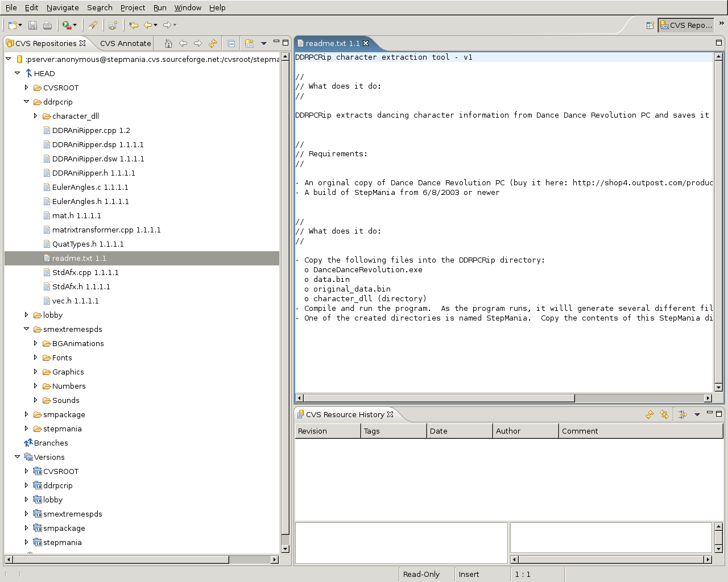Screen dimensions: 728x582
Task: Click the editor horizontal scrollbar thumb
Action: point(439,398)
